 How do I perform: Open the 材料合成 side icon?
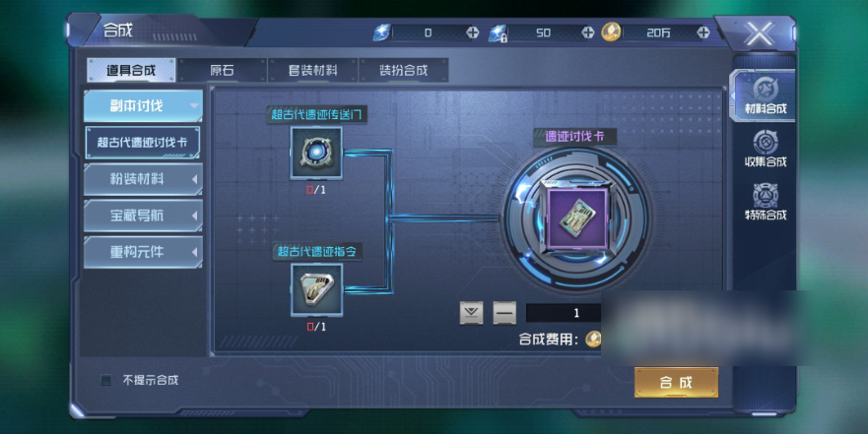[765, 95]
